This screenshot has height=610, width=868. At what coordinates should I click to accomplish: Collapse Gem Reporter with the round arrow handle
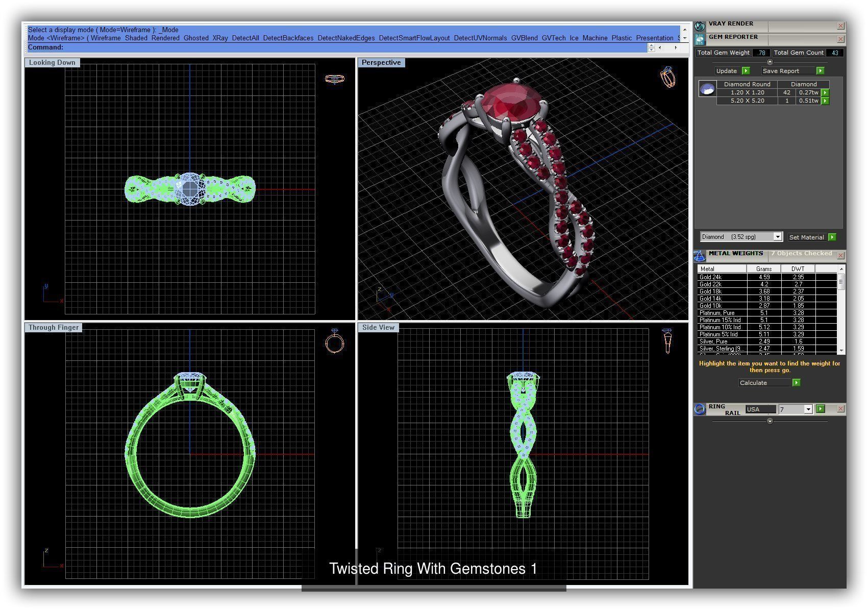(x=770, y=62)
